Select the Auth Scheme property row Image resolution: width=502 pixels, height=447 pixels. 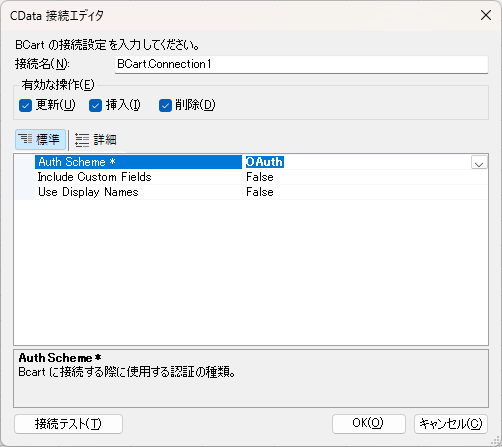click(251, 162)
